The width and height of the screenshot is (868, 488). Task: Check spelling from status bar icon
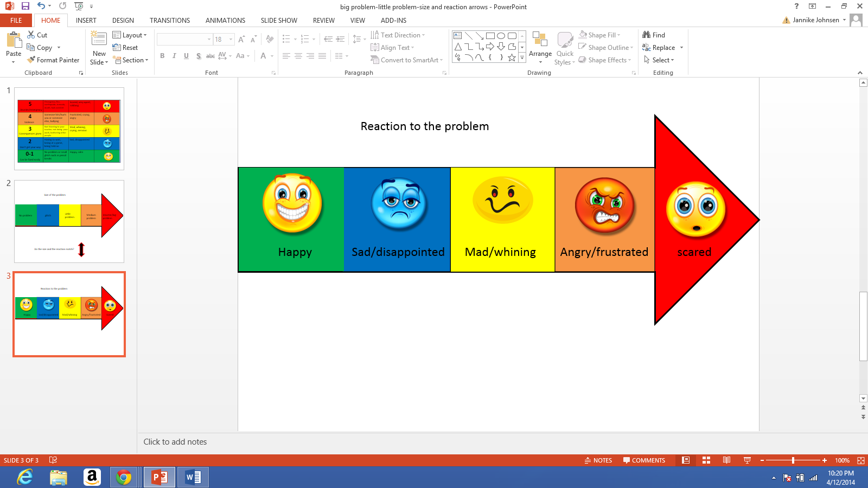(x=53, y=460)
